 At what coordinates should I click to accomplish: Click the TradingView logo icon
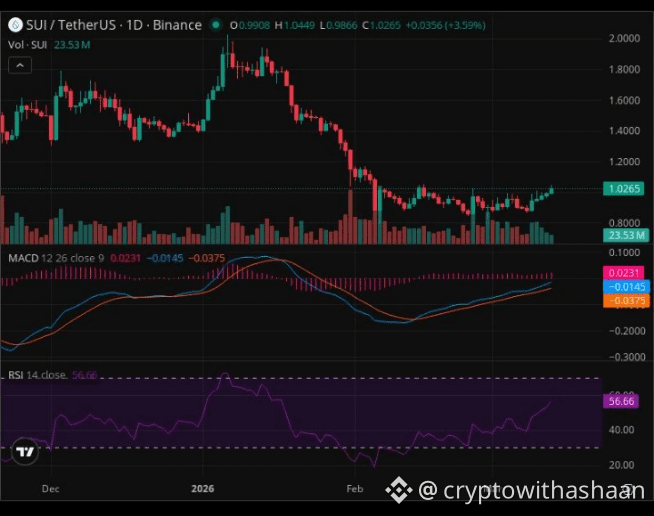[x=25, y=451]
